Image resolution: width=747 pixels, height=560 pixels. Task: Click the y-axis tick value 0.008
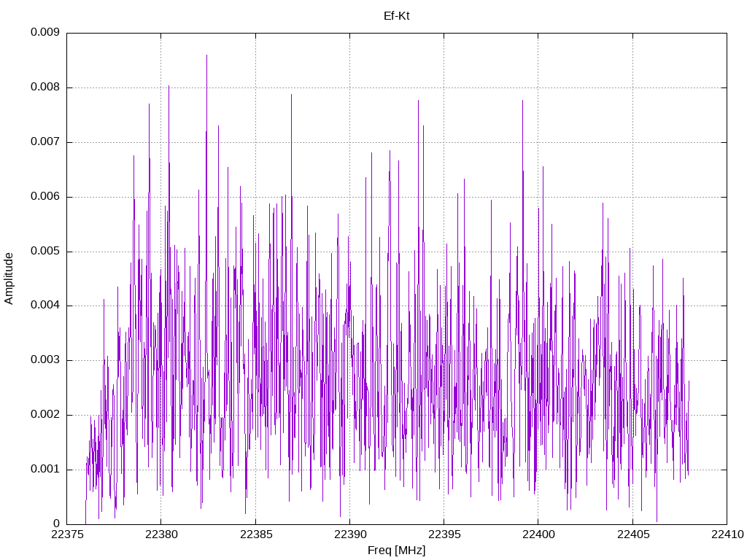[45, 87]
